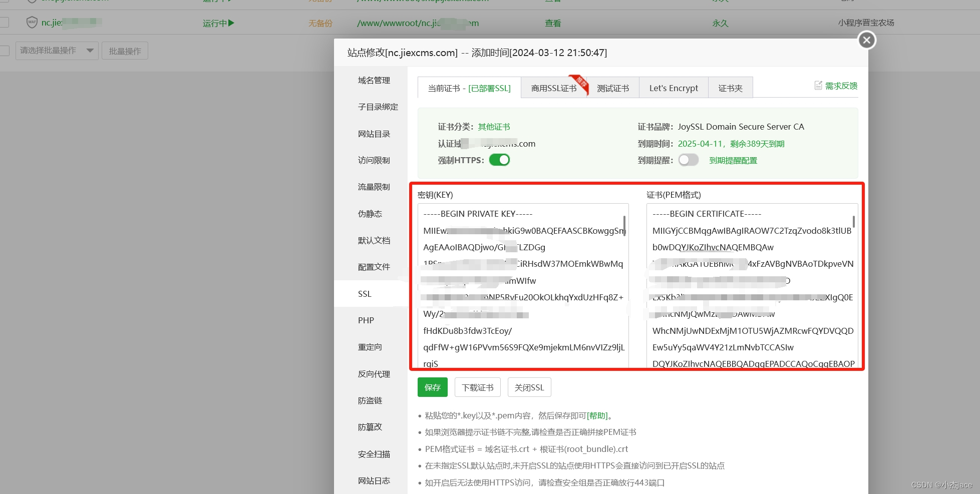Click the certificate textarea scrollbar
980x494 pixels.
[854, 221]
